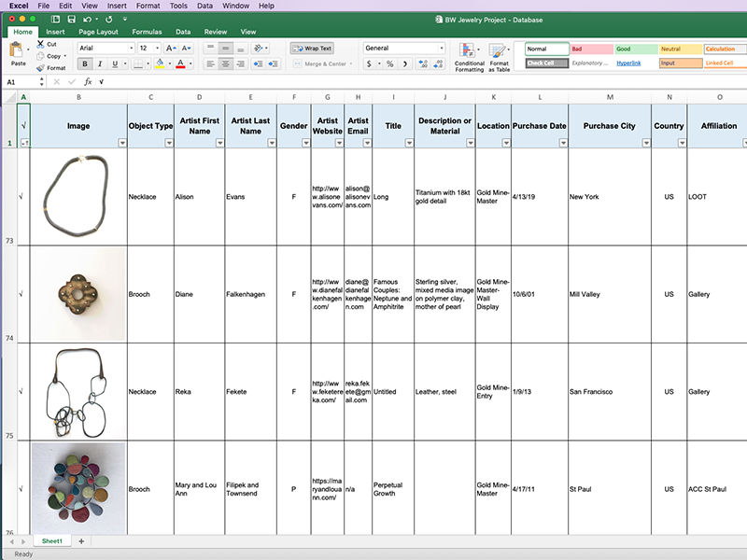Screen dimensions: 747x560
Task: Align text left in the cell
Action: [x=211, y=63]
